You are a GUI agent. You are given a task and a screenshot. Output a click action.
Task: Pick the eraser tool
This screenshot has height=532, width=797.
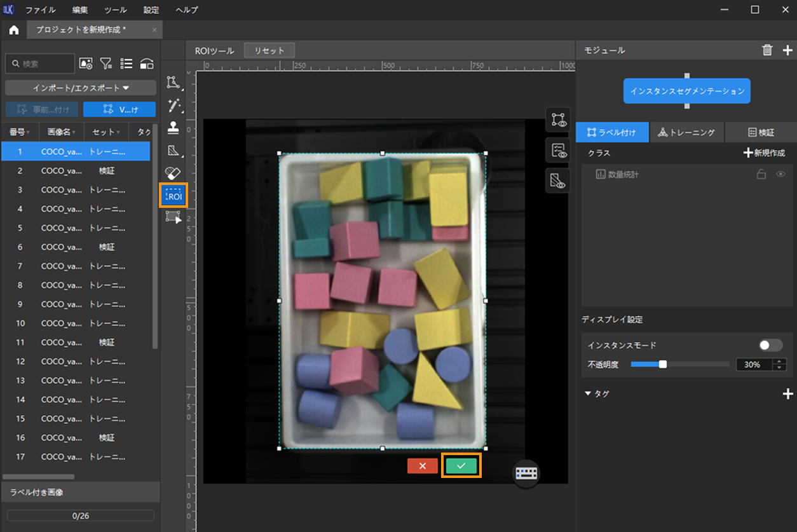[x=173, y=173]
